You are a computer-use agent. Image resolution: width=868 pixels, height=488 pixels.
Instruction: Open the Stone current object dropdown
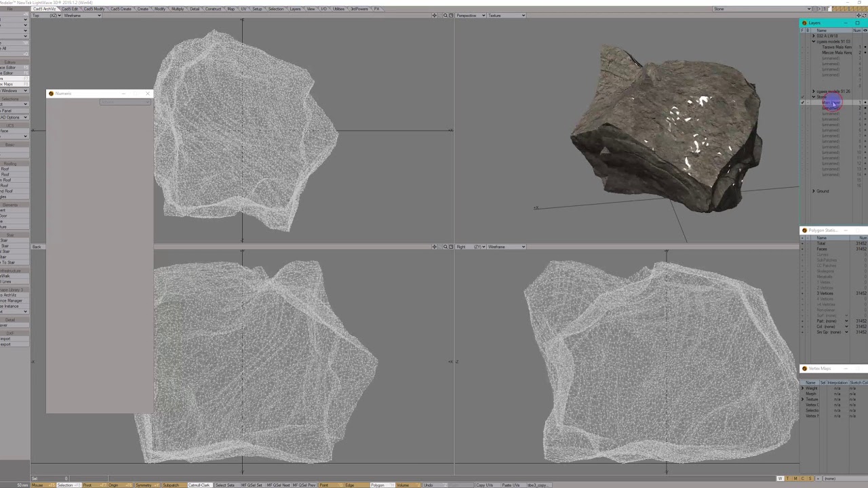click(x=762, y=9)
